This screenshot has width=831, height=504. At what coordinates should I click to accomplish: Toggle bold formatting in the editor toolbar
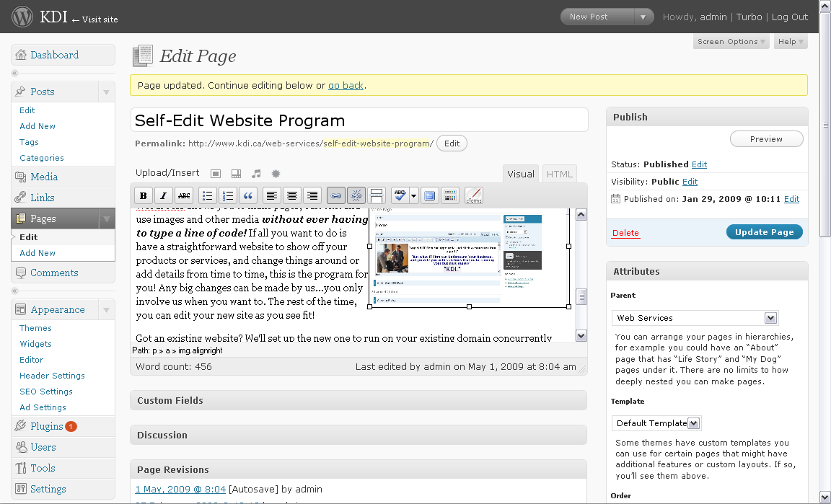[x=144, y=195]
